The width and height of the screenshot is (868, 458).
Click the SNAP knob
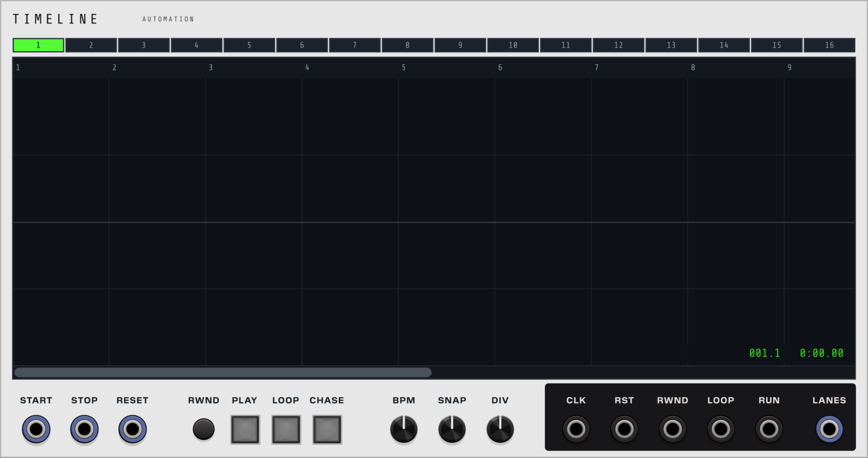[x=452, y=430]
